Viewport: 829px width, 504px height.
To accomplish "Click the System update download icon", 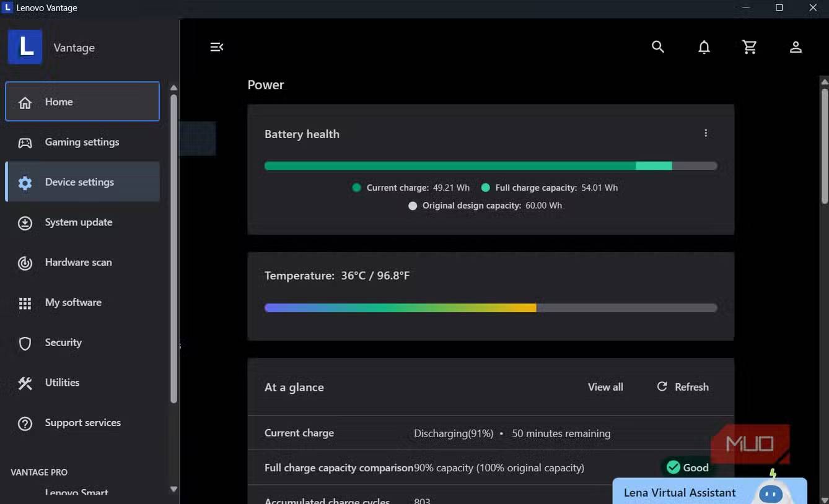I will [25, 223].
